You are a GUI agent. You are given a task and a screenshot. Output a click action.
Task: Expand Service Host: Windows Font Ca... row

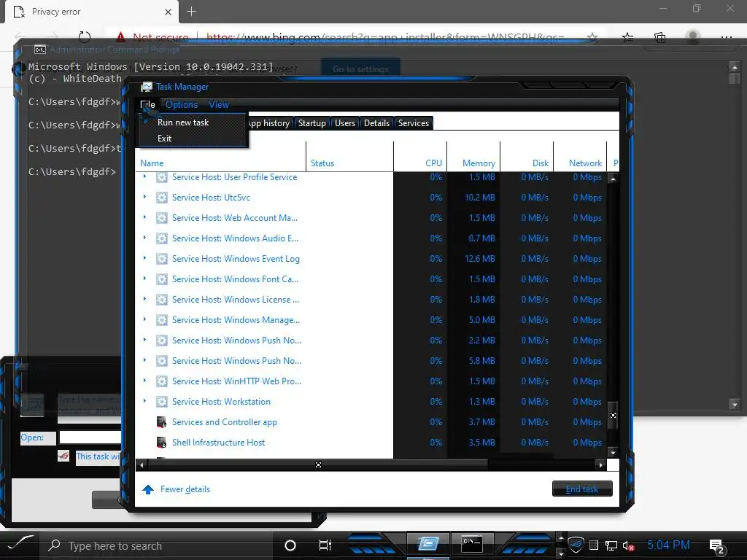coord(144,279)
